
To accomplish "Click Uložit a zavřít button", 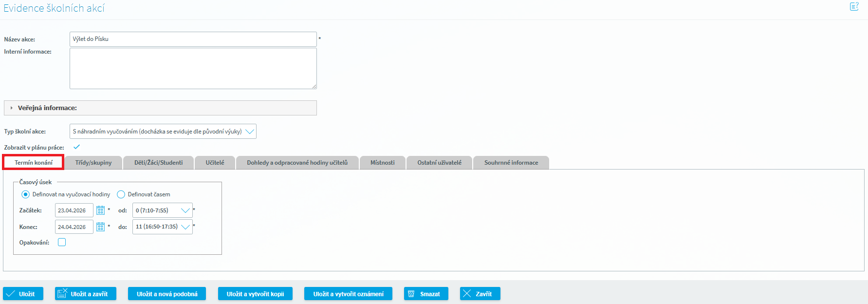I will (x=85, y=294).
